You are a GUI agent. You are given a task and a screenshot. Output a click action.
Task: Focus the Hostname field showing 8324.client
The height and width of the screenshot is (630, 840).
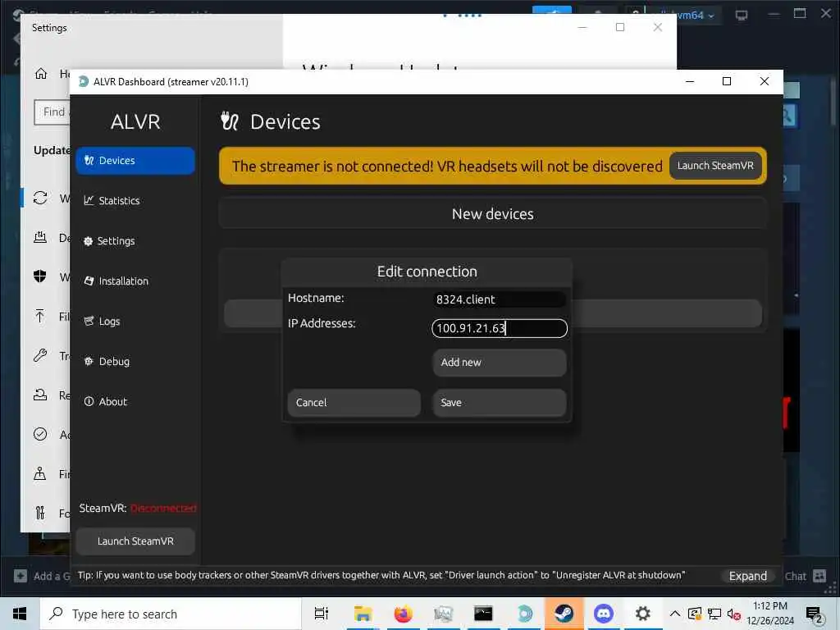coord(500,299)
